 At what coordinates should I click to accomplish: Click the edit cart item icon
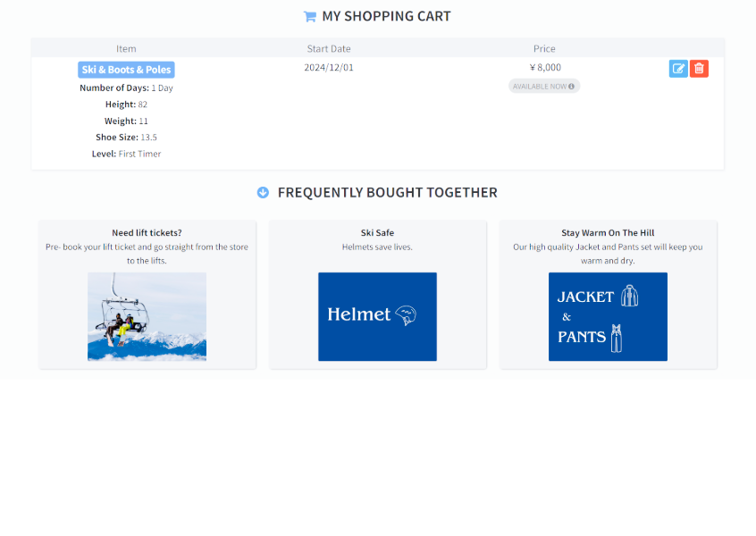(x=678, y=69)
